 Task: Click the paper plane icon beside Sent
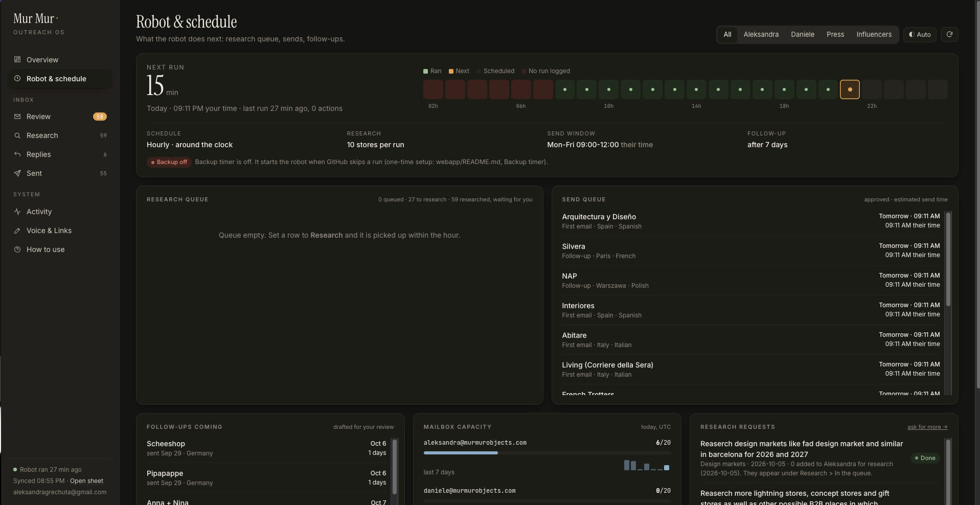(17, 173)
